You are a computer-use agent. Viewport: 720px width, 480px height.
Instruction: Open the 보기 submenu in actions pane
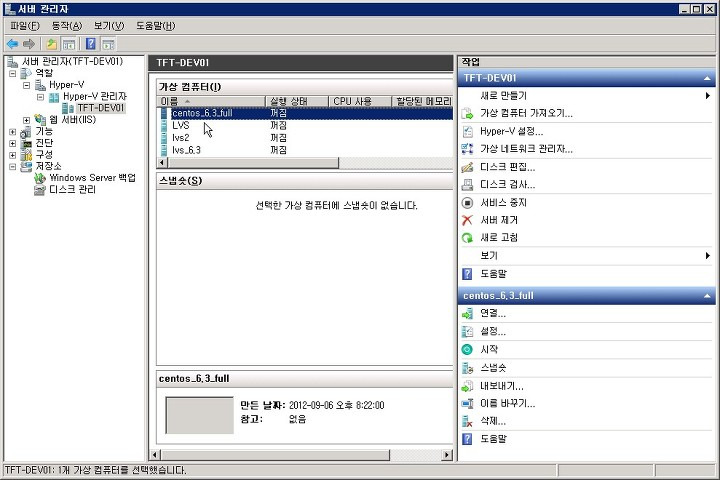click(x=586, y=255)
